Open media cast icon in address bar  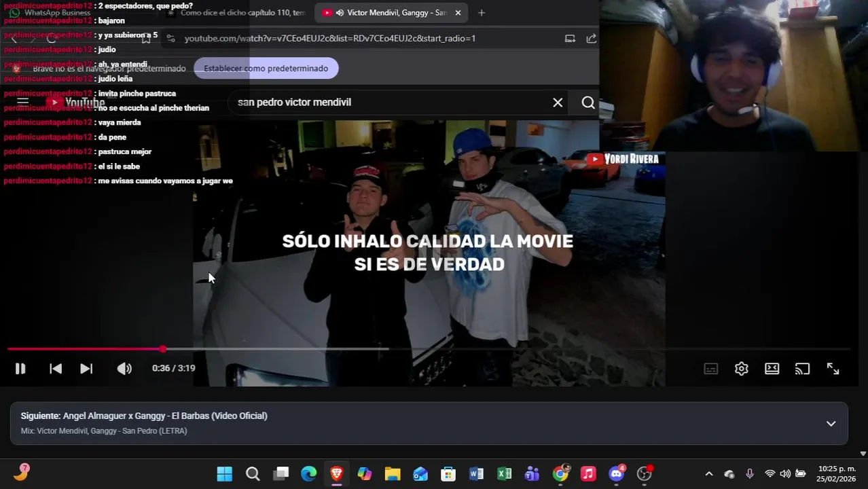pyautogui.click(x=571, y=39)
